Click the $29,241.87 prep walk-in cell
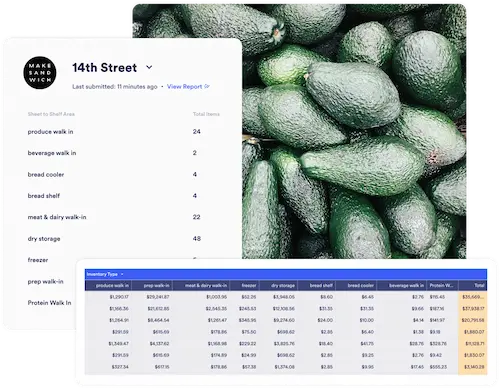Viewport: 500px width, 389px height. (x=158, y=297)
